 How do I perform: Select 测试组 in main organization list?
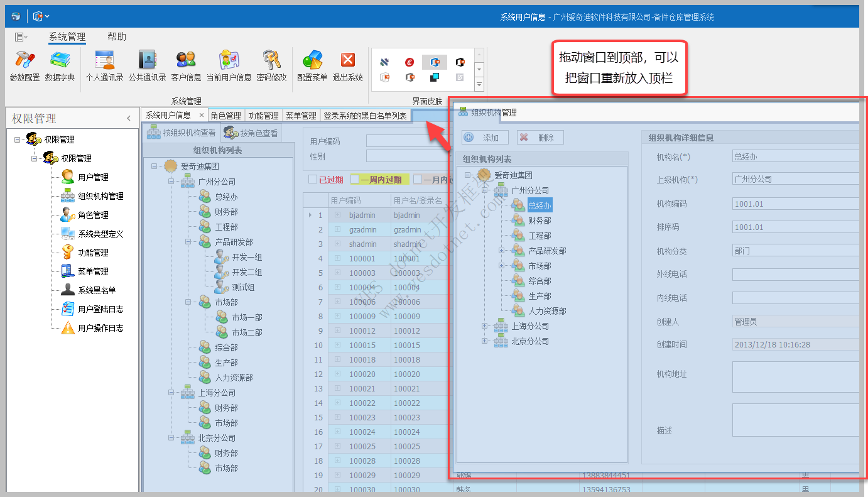(243, 287)
